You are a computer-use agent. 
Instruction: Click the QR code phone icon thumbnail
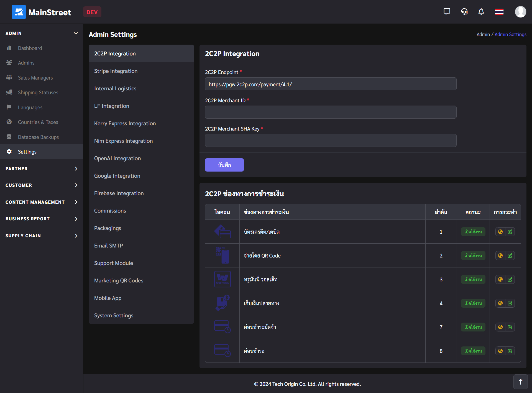pos(222,255)
